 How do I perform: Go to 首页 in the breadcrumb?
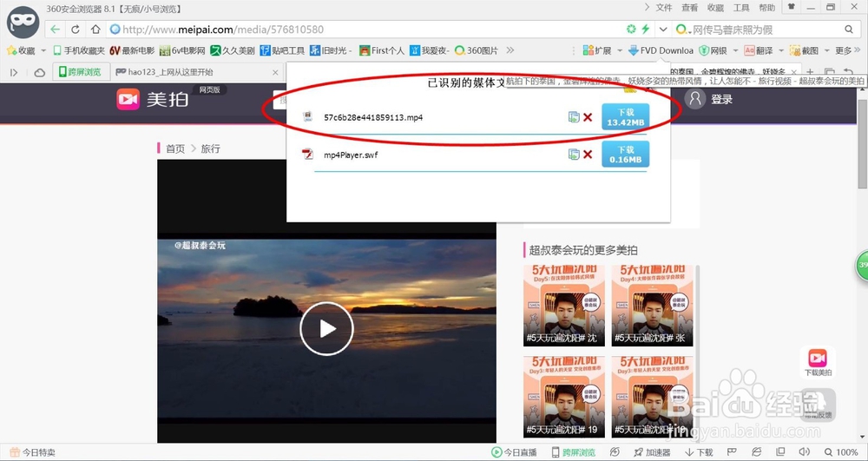click(x=175, y=148)
